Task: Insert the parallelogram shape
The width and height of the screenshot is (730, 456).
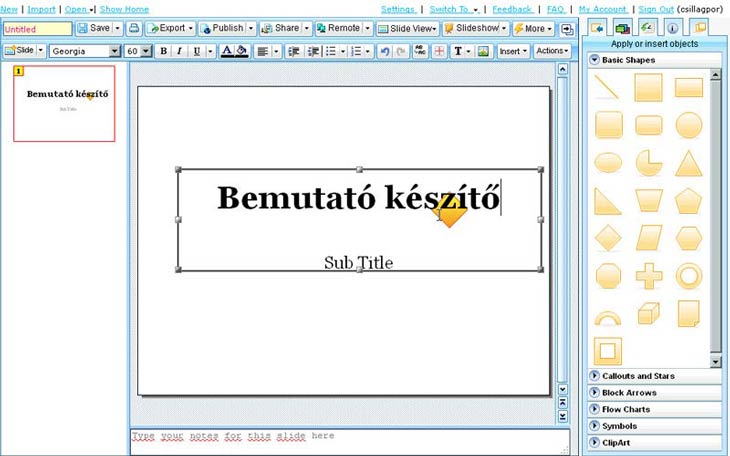Action: (649, 238)
